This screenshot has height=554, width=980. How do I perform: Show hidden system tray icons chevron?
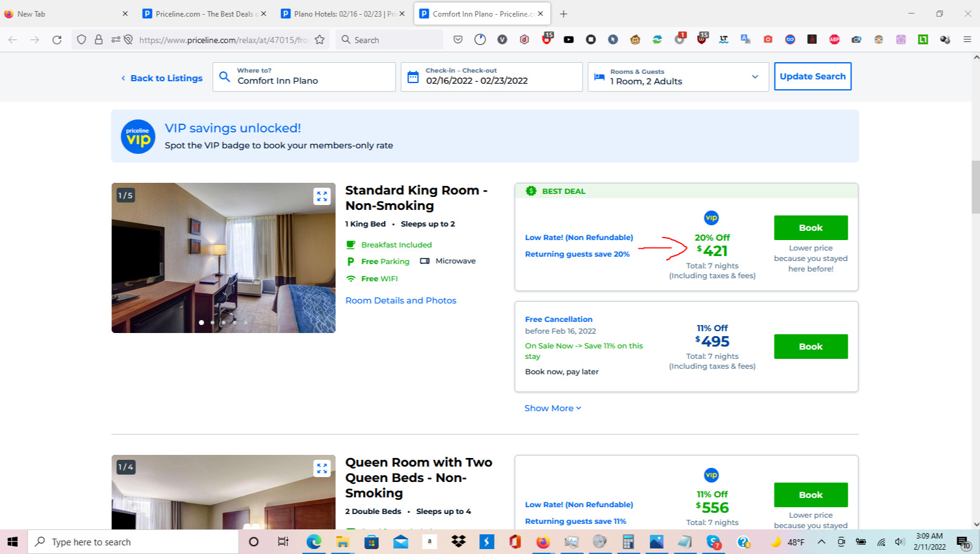tap(821, 542)
